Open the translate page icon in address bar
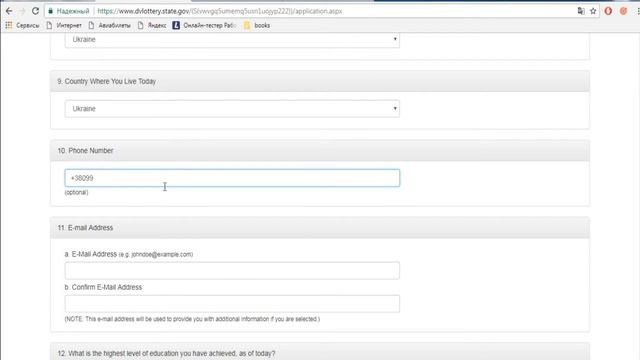Image resolution: width=640 pixels, height=360 pixels. [581, 11]
